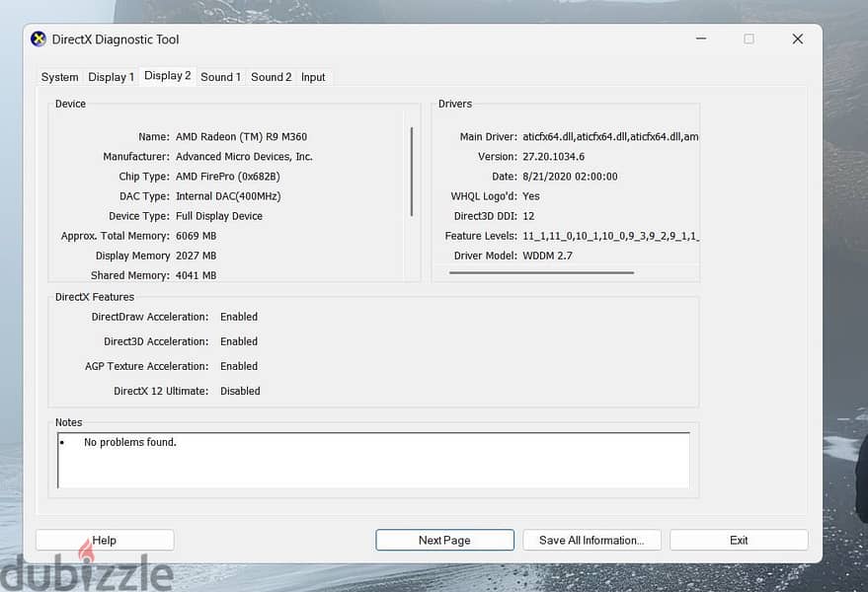Select DirectDraw Acceleration 'Enabled' value
The height and width of the screenshot is (592, 868).
tap(239, 317)
